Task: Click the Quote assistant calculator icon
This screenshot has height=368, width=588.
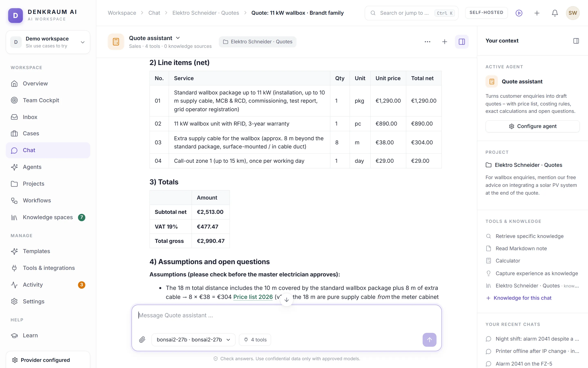Action: (116, 42)
